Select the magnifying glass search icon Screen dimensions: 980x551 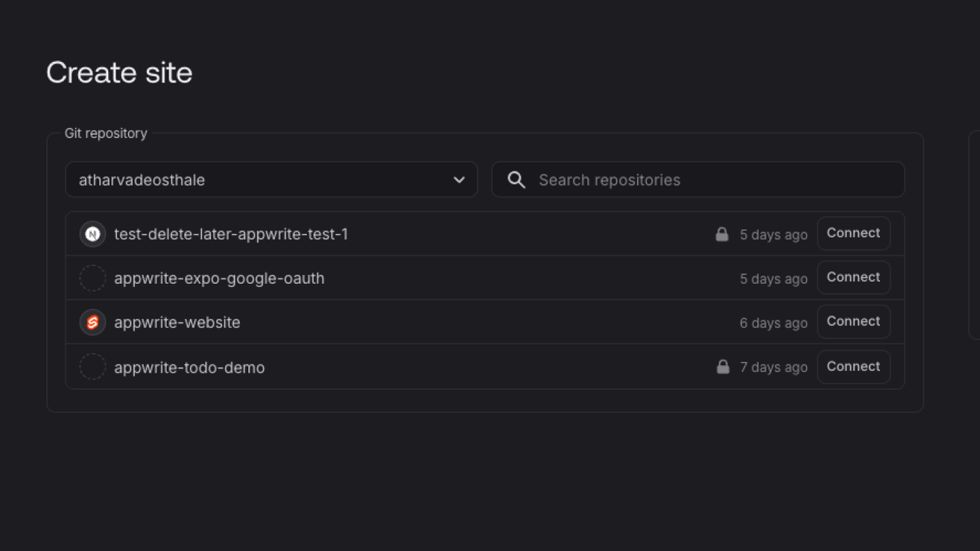coord(516,179)
